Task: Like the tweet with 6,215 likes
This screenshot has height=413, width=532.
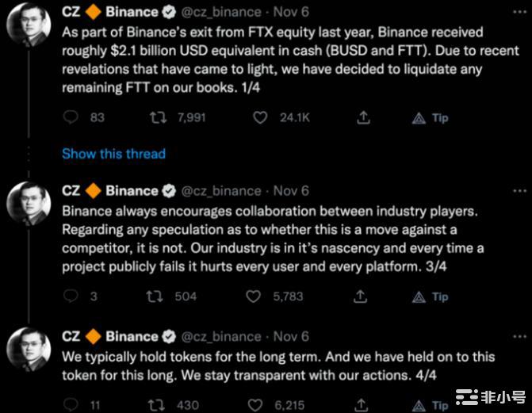Action: pos(254,404)
